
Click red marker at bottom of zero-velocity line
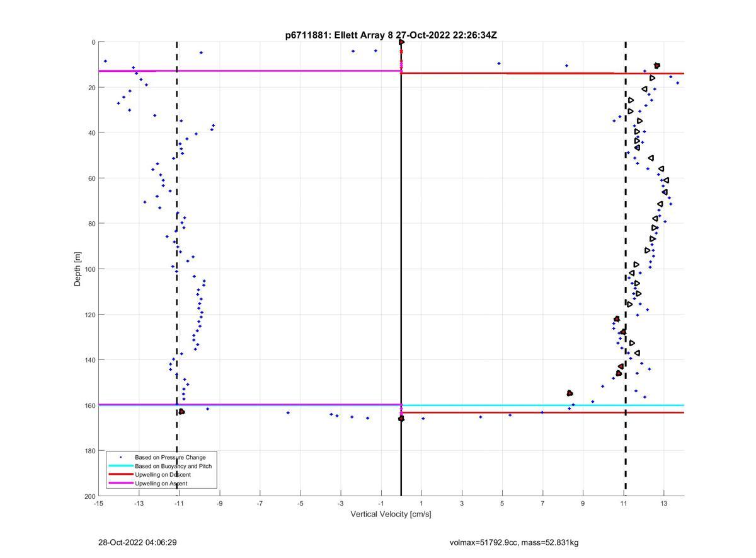tap(401, 419)
